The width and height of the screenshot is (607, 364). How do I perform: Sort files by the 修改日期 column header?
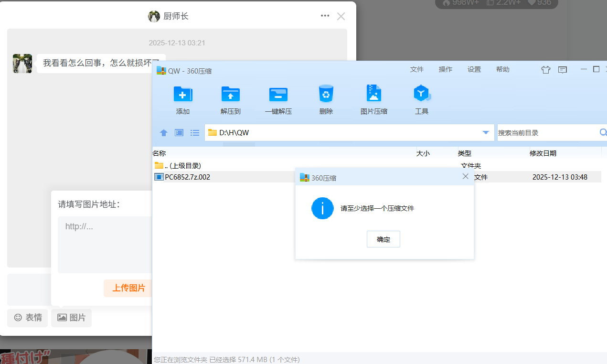click(543, 153)
